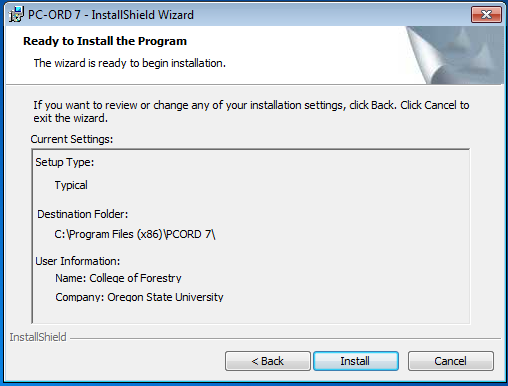Click the User Information label
Screen dimensions: 508x386
[x=77, y=261]
